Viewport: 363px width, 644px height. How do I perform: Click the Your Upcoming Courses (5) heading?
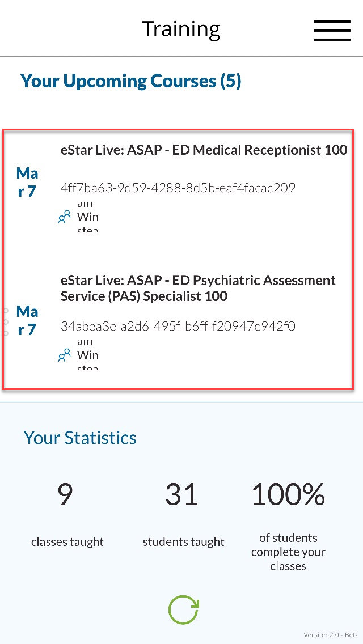(x=130, y=81)
